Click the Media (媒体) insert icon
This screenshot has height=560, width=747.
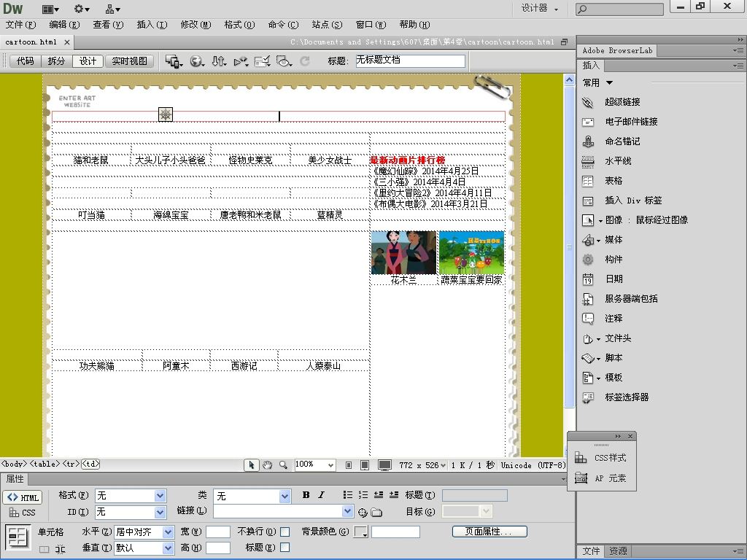pos(588,240)
